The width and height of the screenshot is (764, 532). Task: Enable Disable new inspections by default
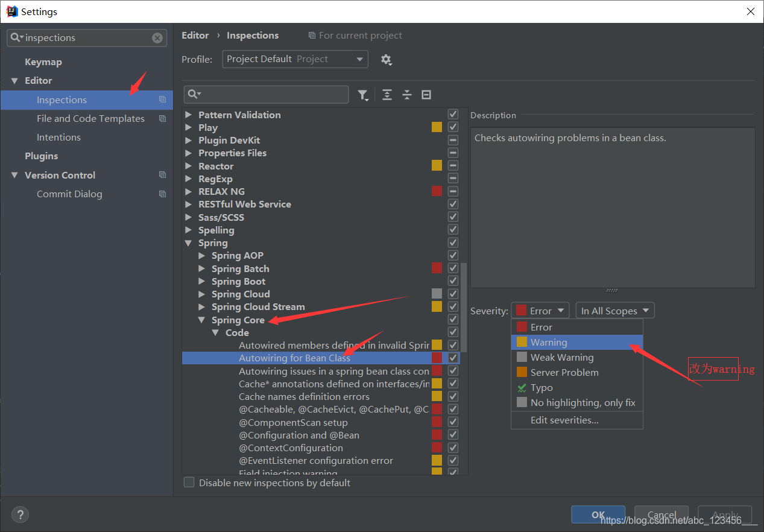189,483
